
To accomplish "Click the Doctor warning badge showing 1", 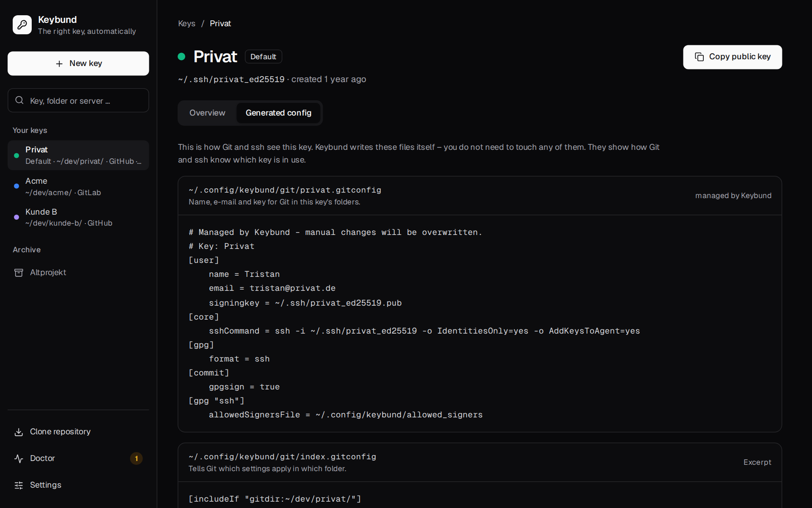I will 136,458.
